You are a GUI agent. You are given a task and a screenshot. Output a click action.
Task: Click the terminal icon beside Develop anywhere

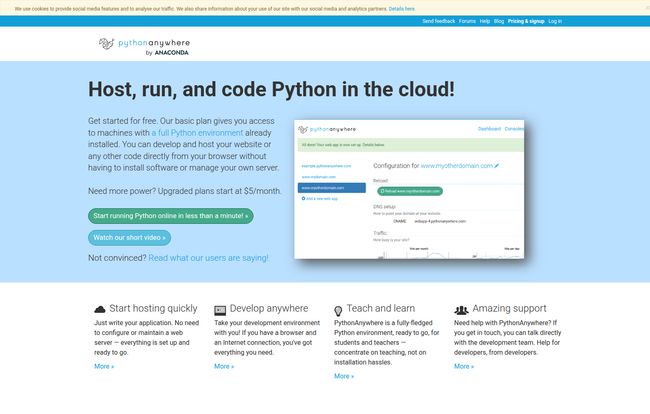point(220,310)
